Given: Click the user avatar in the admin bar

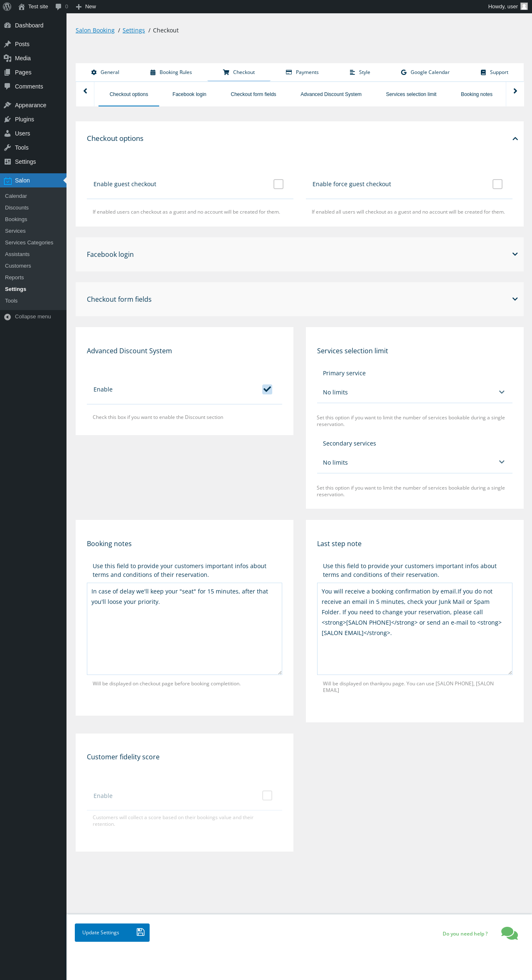Looking at the screenshot, I should click(x=524, y=7).
